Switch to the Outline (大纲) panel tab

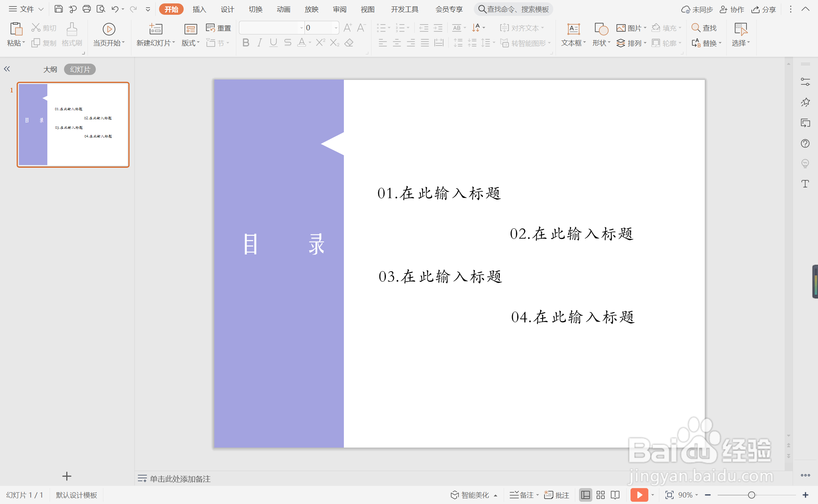(x=50, y=69)
